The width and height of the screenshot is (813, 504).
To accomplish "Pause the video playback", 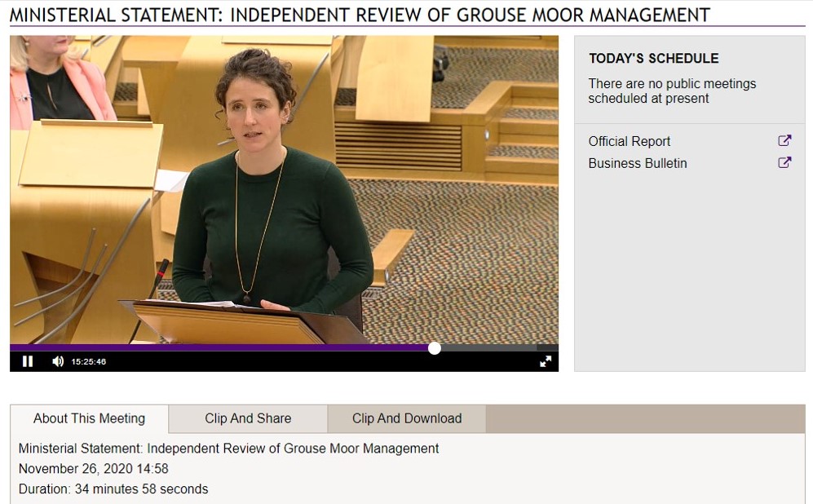I will [28, 361].
